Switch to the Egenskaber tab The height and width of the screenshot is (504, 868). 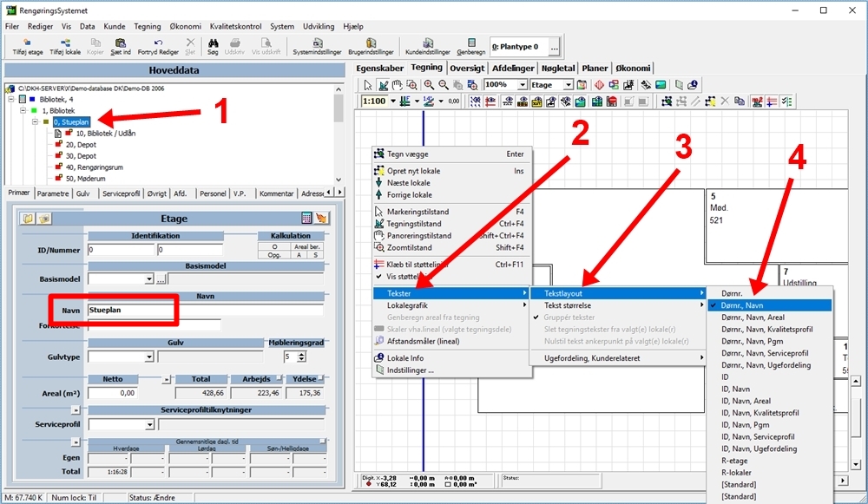coord(379,68)
